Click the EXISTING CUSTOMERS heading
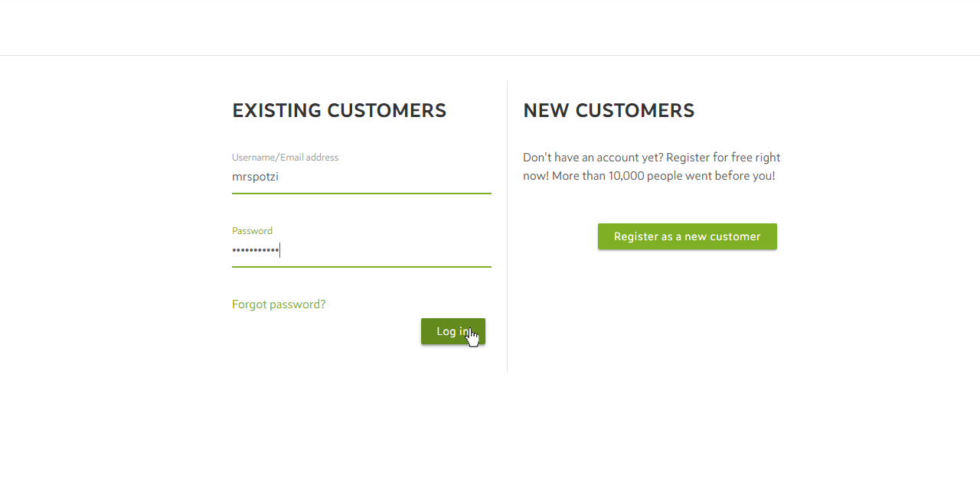Screen dimensions: 980x501 (339, 110)
